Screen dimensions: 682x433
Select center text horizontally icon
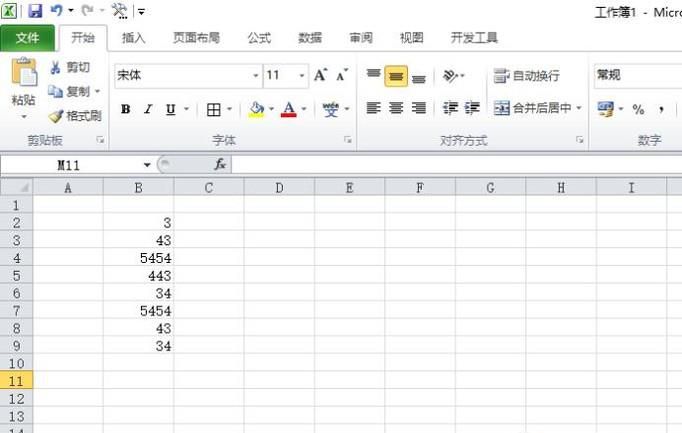coord(396,108)
